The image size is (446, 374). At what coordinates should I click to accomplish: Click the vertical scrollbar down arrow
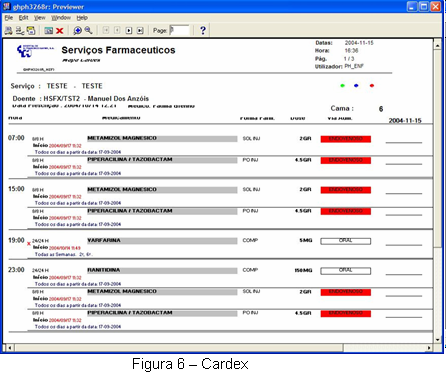(437, 340)
